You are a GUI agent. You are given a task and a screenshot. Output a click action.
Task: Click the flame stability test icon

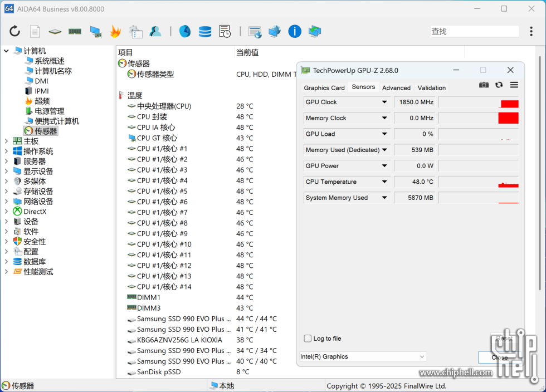(115, 31)
